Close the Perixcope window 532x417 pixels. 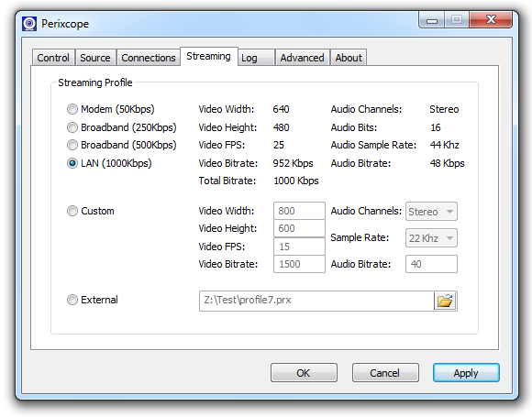(x=491, y=19)
